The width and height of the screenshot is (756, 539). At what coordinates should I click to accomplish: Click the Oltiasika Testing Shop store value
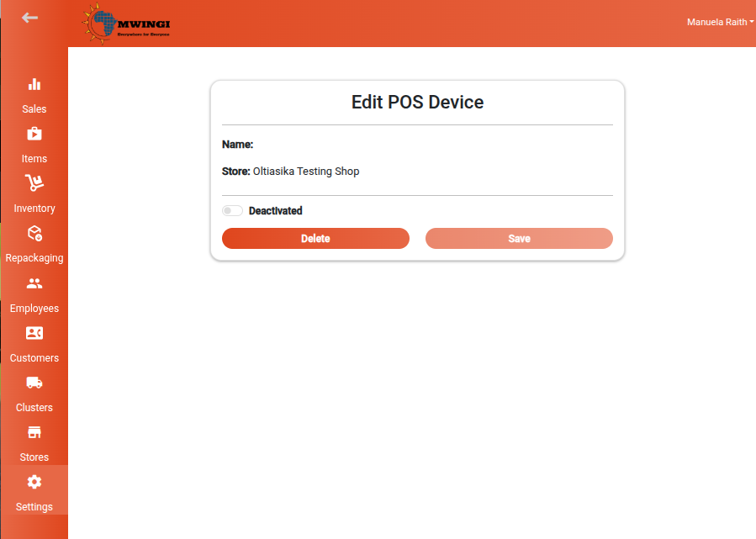pyautogui.click(x=306, y=172)
